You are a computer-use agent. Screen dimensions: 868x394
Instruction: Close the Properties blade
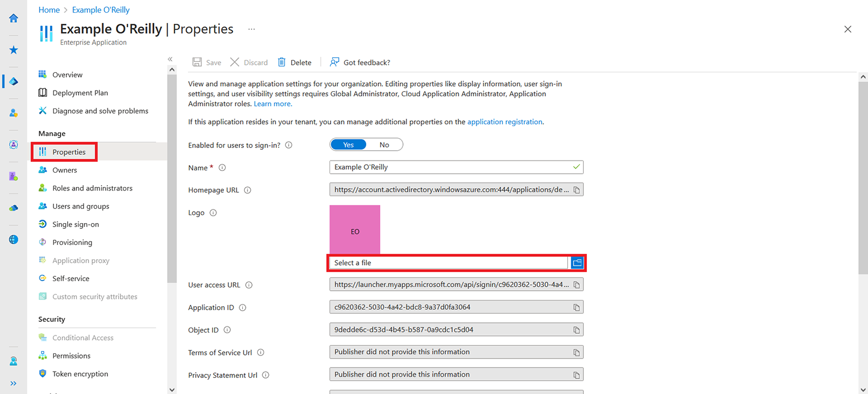847,29
